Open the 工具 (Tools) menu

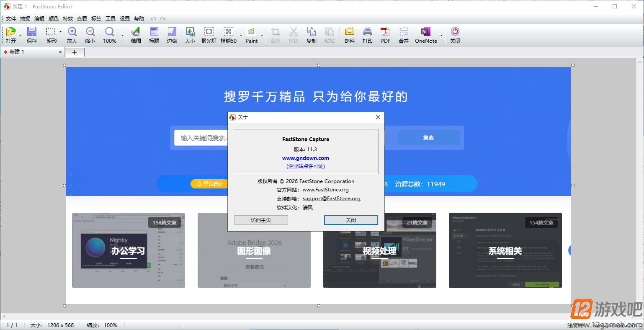point(111,18)
